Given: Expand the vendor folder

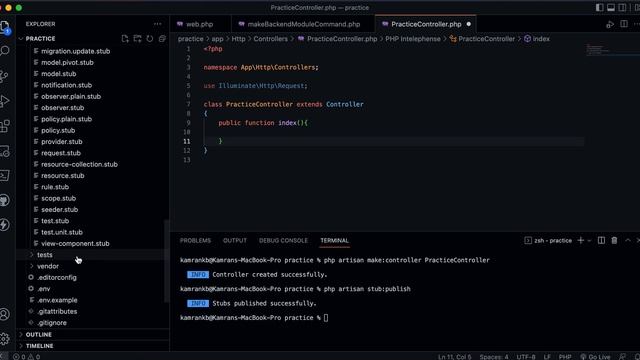Looking at the screenshot, I should click(x=48, y=266).
